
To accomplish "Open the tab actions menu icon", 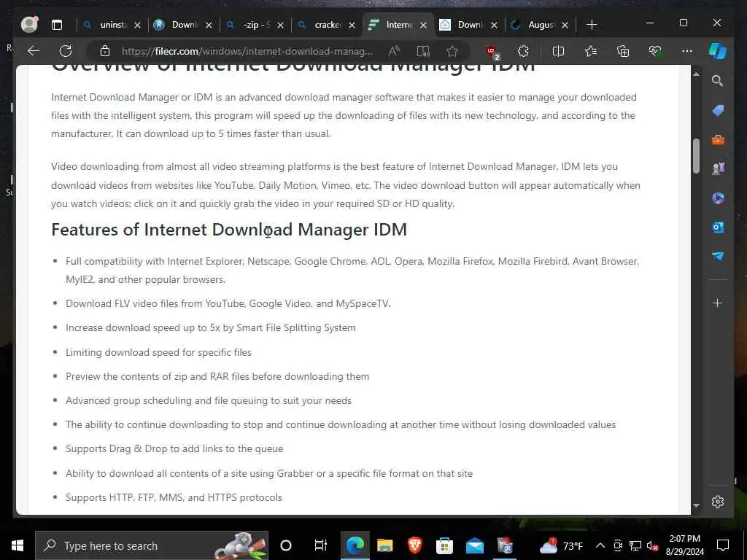I will coord(57,25).
